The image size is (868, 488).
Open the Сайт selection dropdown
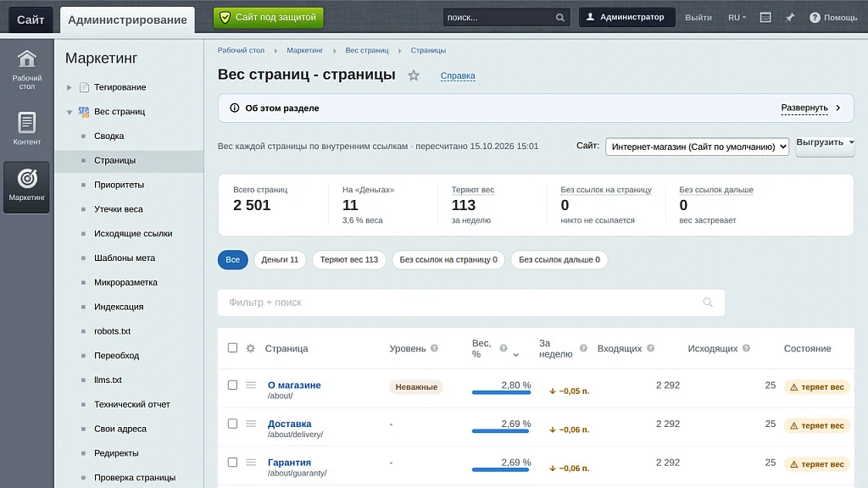pos(697,147)
